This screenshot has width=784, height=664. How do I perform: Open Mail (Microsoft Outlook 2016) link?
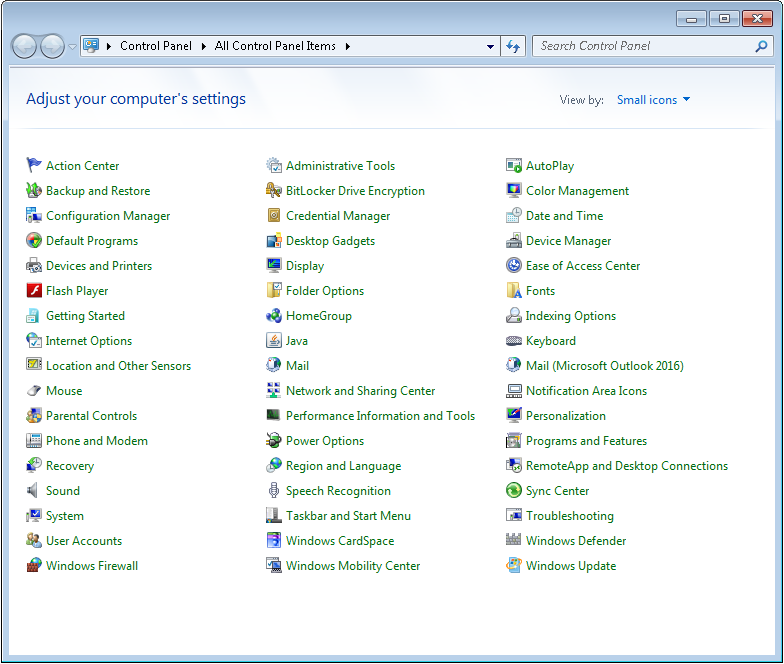pyautogui.click(x=604, y=366)
